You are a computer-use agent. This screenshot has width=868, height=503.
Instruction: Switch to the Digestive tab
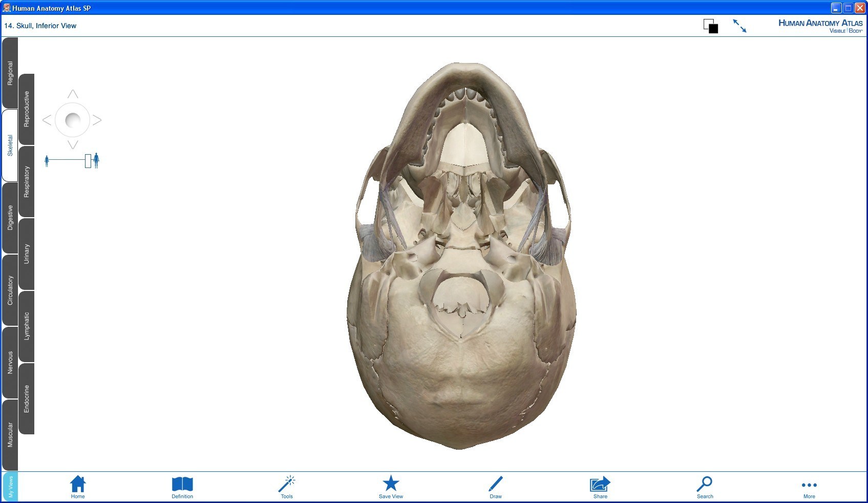[x=10, y=218]
